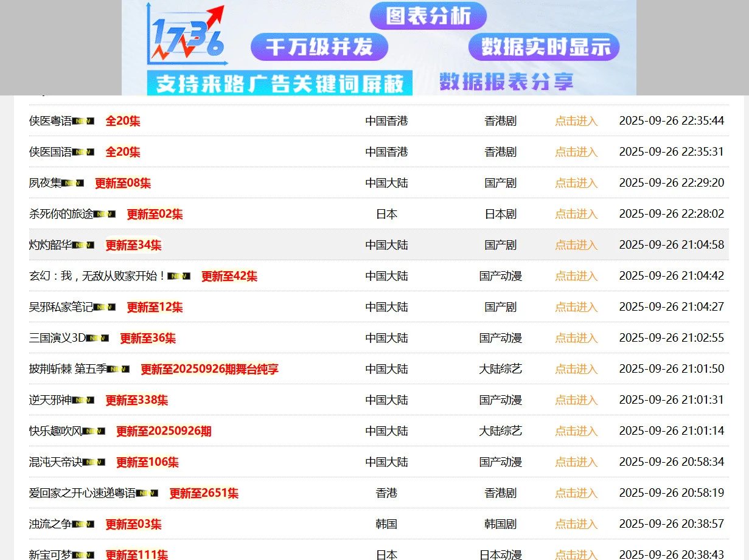Click 点击进入 for 快乐趣吹风
Image resolution: width=749 pixels, height=560 pixels.
(x=576, y=430)
